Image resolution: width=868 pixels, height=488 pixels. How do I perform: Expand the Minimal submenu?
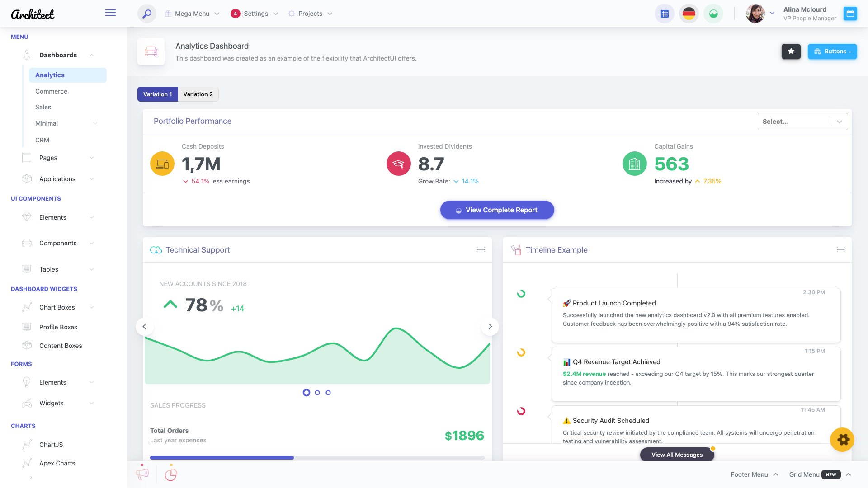(x=47, y=123)
